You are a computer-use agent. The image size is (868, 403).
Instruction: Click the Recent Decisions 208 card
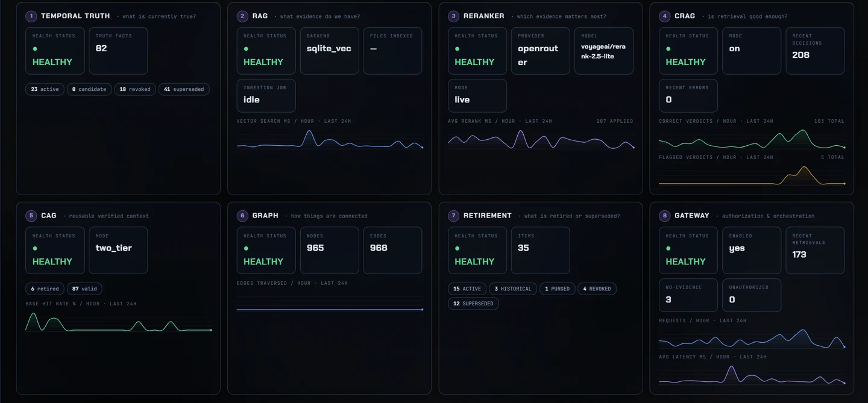(815, 51)
